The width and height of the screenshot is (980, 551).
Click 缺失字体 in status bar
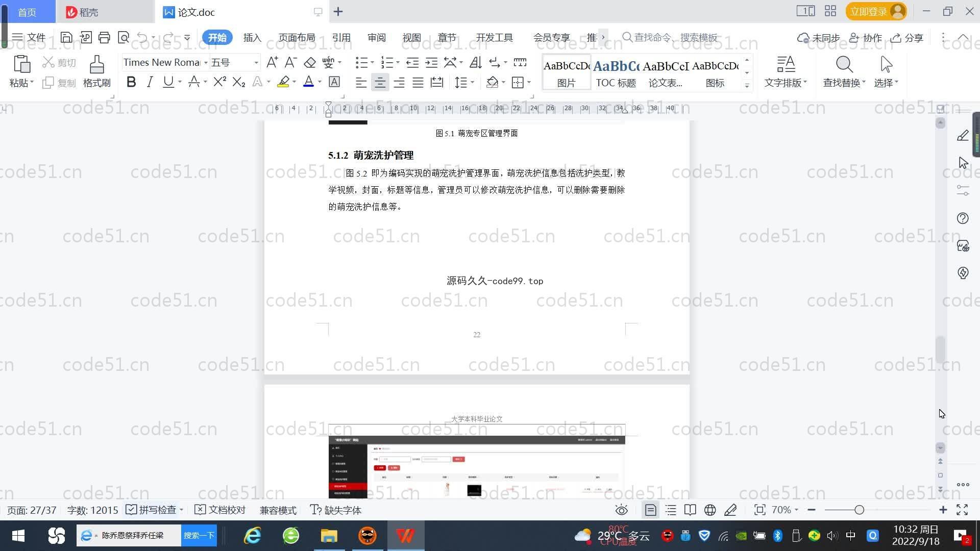tap(336, 510)
